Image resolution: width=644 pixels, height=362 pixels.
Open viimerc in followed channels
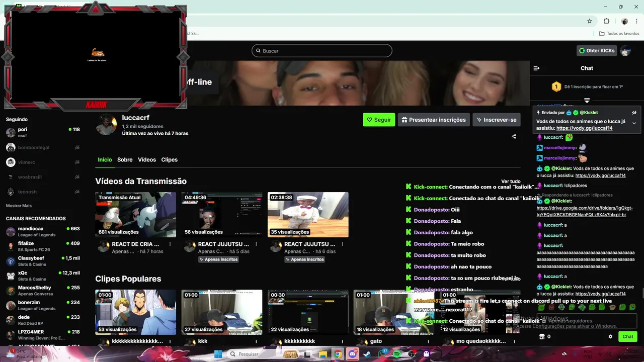point(43,162)
